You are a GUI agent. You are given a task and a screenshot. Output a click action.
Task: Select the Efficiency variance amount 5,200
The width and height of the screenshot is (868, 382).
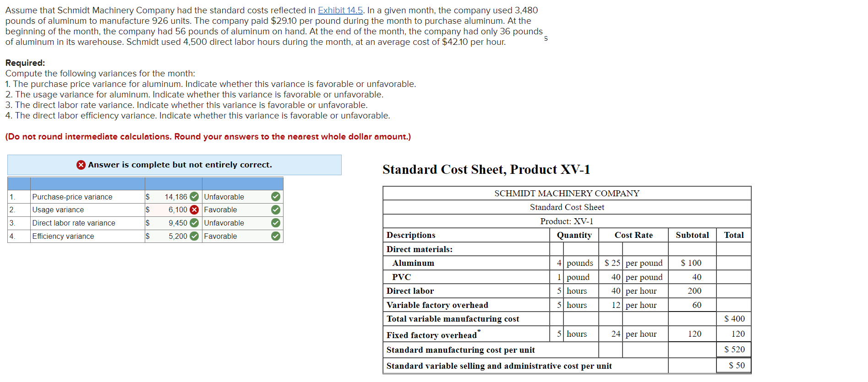[178, 236]
